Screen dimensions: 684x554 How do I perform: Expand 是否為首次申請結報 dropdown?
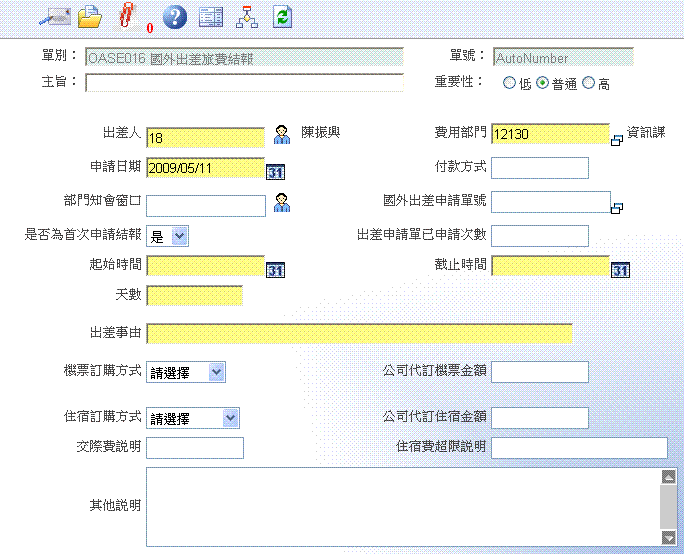179,236
